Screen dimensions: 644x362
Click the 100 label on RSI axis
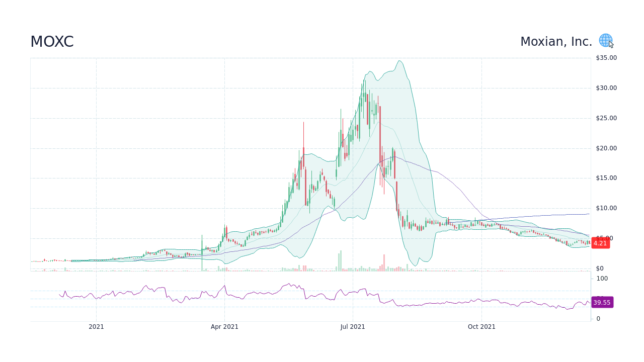tap(602, 279)
